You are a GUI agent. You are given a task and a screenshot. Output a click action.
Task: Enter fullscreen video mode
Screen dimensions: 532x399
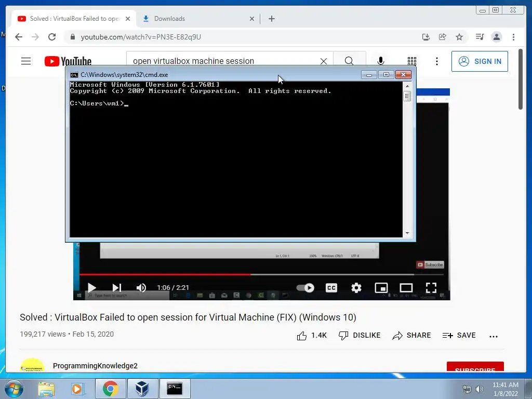click(x=431, y=288)
